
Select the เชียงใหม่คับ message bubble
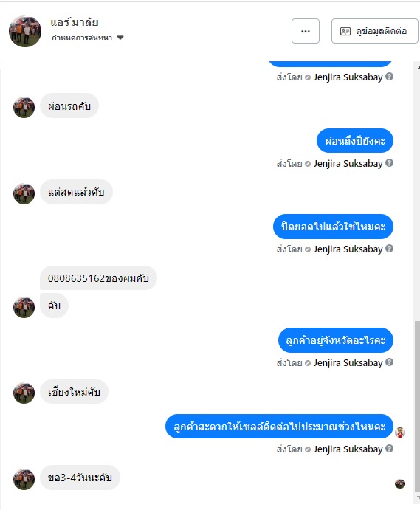[74, 392]
